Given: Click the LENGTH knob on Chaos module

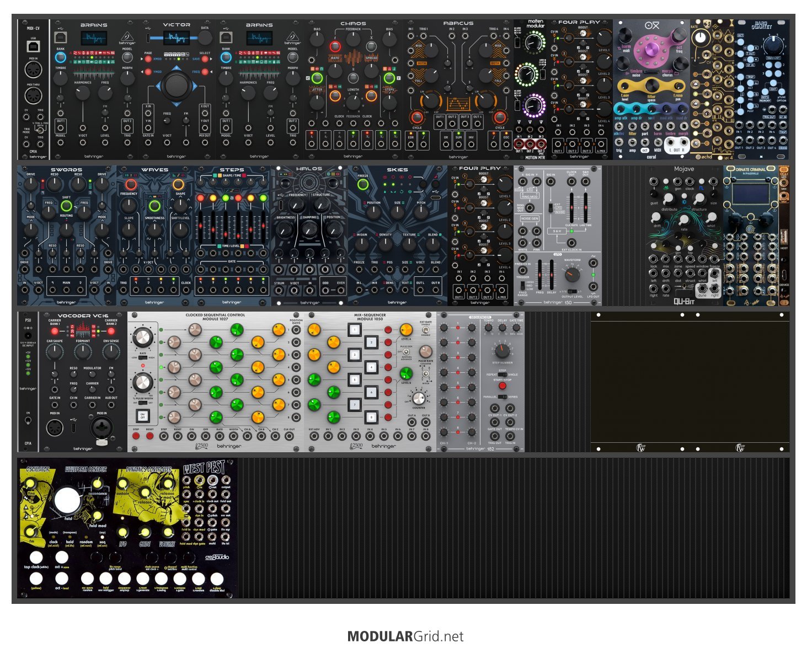Looking at the screenshot, I should coord(353,101).
